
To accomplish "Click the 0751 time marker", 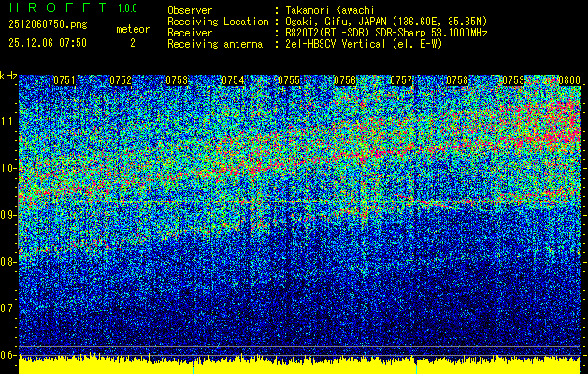I will click(65, 80).
